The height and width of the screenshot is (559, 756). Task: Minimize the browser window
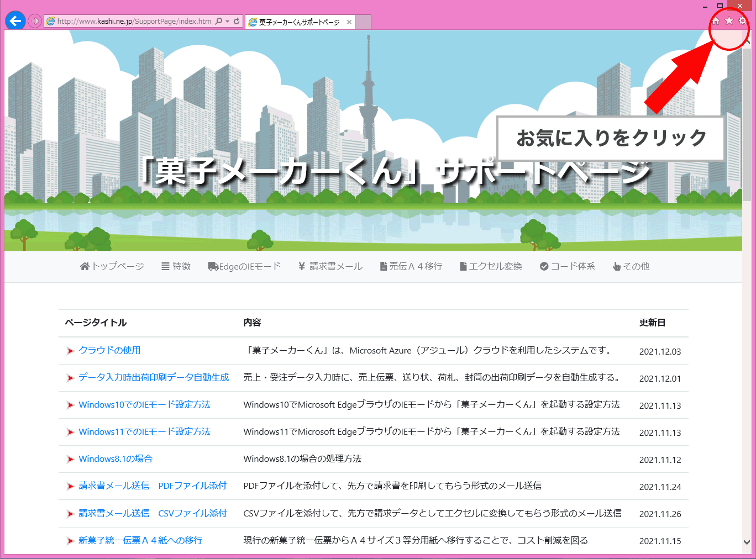705,6
